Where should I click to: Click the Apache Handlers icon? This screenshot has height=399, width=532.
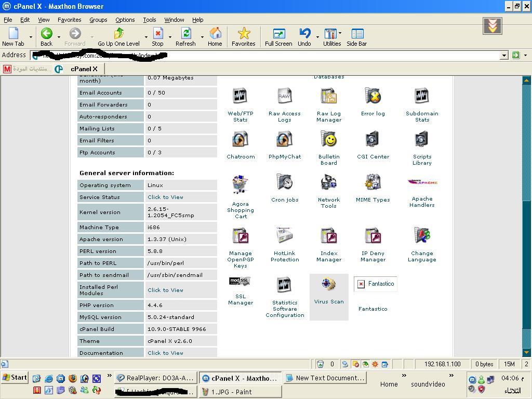point(422,182)
